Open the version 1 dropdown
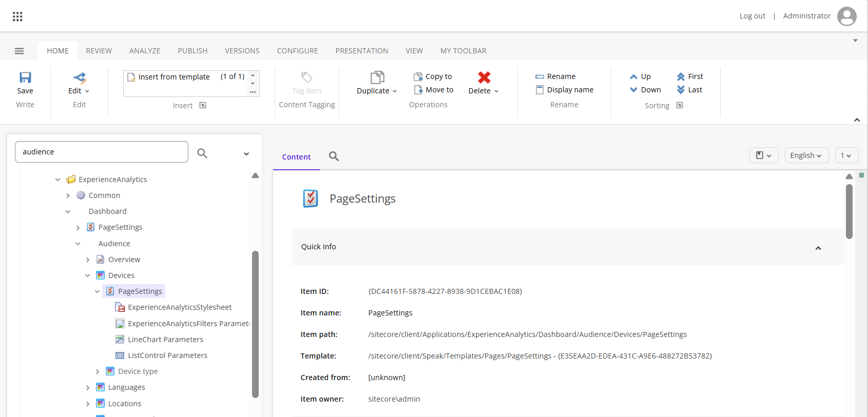Screen dimensions: 868x417 click(846, 155)
